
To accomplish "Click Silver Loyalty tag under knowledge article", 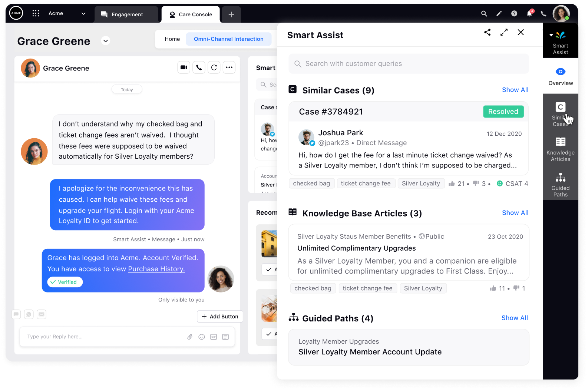I will click(423, 288).
